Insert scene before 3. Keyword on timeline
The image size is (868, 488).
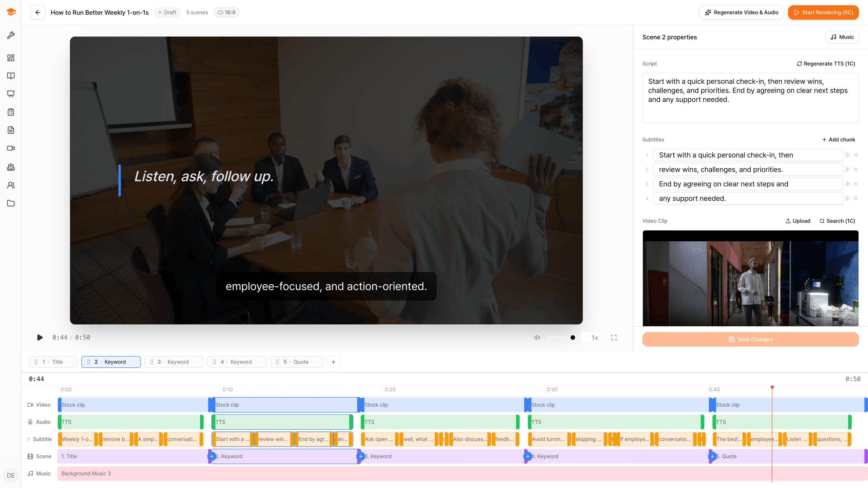[x=361, y=456]
